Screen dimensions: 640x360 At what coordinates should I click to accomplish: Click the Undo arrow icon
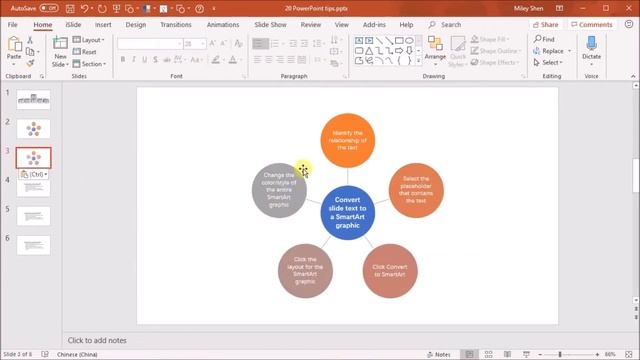point(84,8)
